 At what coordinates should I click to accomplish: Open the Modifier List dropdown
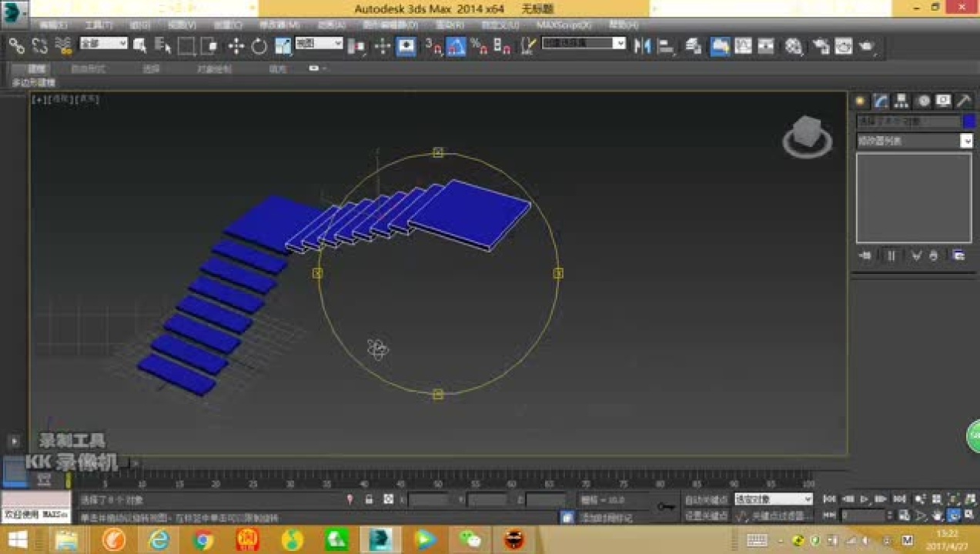point(915,141)
